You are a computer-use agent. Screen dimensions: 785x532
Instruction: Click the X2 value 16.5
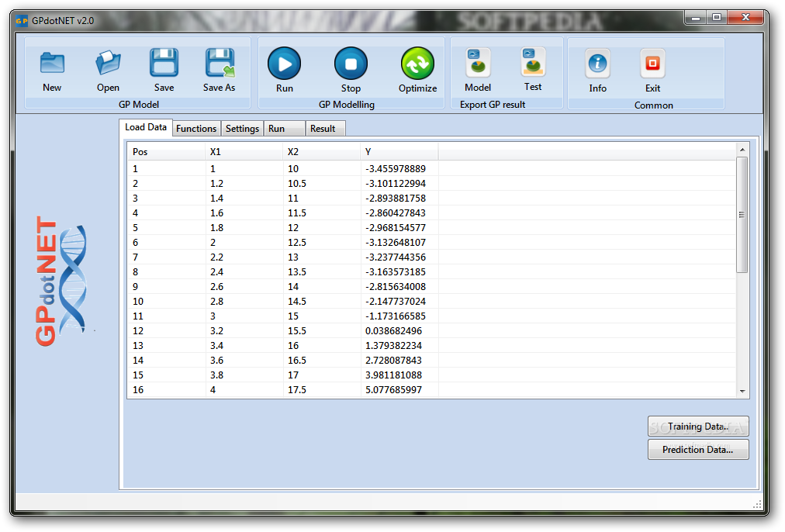point(297,361)
